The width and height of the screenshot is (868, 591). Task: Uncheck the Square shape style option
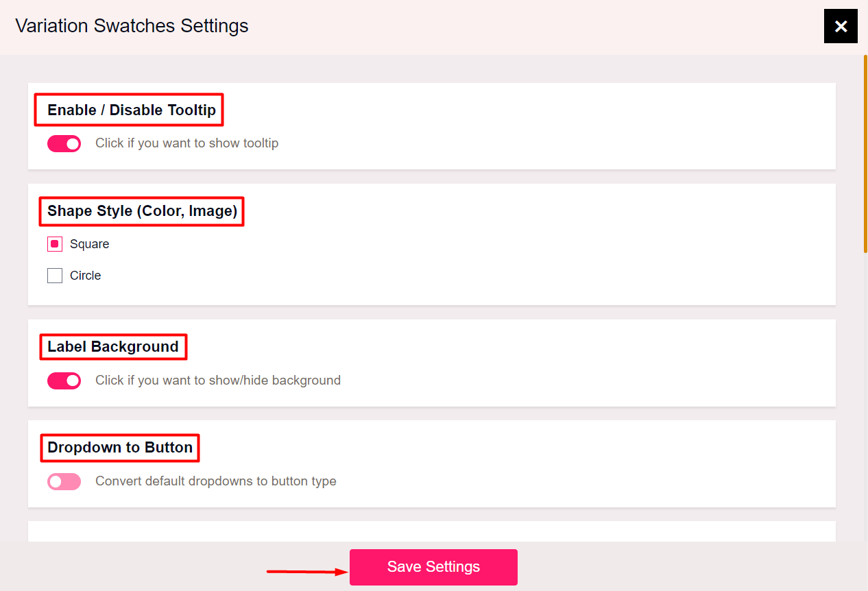point(54,243)
